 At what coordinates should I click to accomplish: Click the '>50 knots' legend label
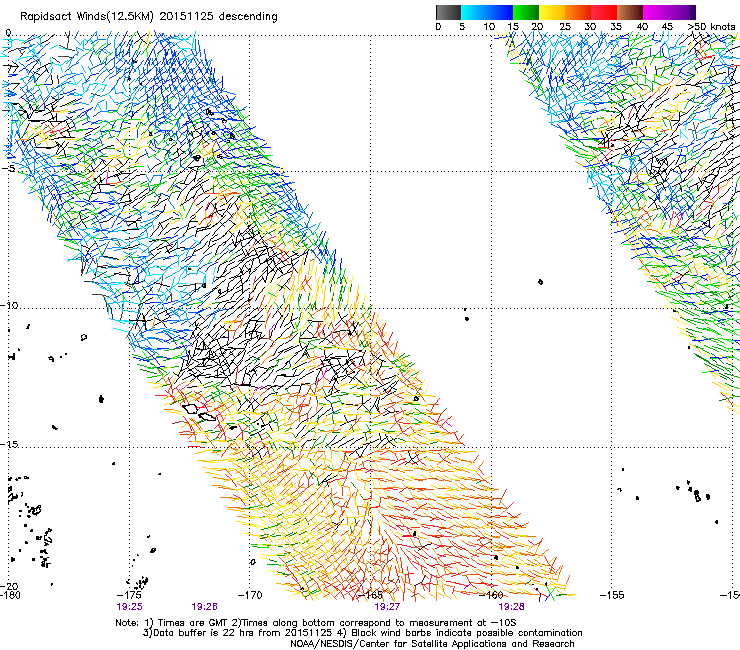pyautogui.click(x=711, y=27)
